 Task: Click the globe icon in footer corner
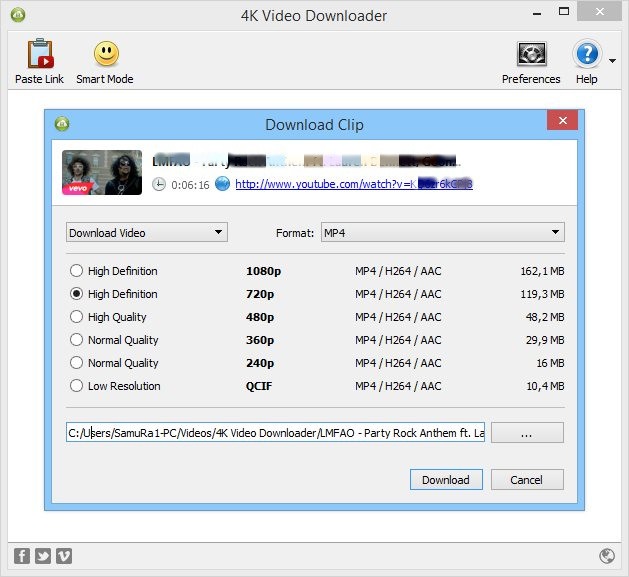(607, 556)
